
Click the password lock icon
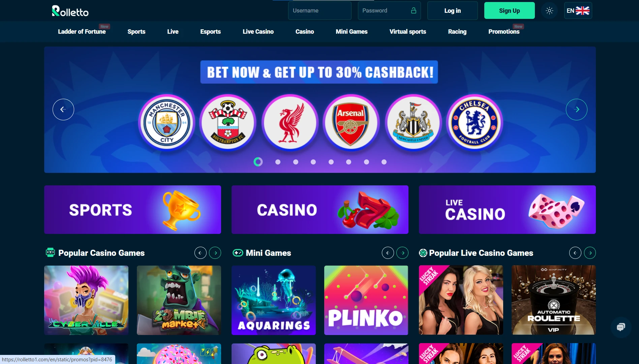coord(414,10)
